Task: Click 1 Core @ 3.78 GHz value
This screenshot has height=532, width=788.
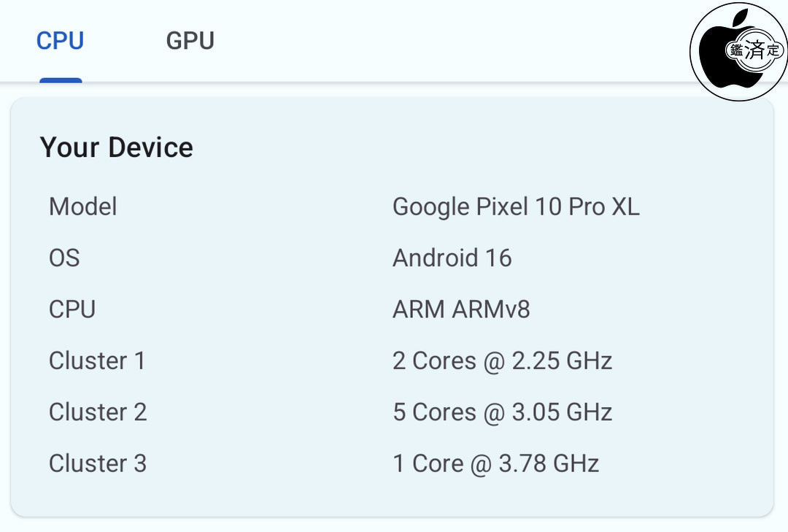Action: pos(495,463)
